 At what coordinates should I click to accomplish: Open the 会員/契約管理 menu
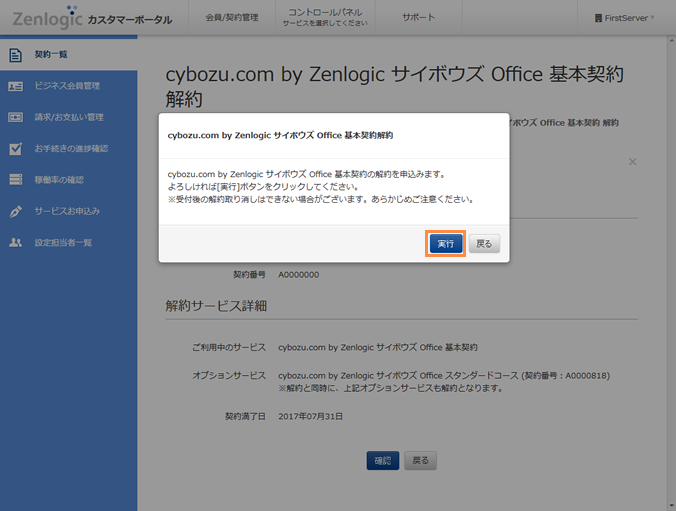click(232, 18)
